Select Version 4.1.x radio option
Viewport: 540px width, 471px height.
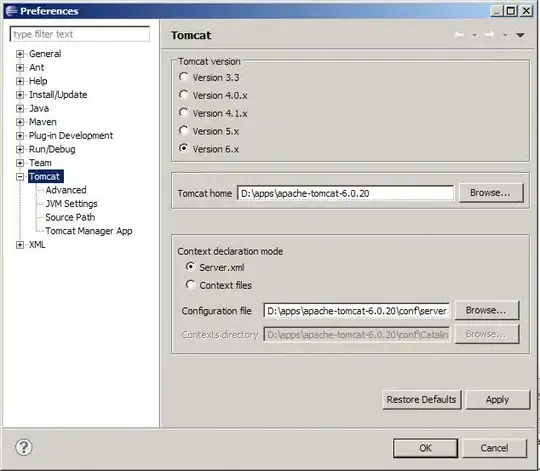pos(184,113)
